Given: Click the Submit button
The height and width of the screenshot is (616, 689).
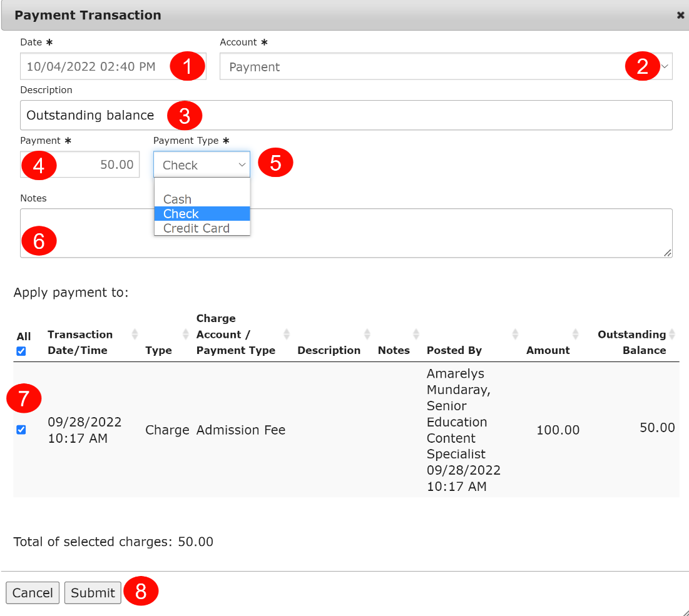Looking at the screenshot, I should point(93,593).
